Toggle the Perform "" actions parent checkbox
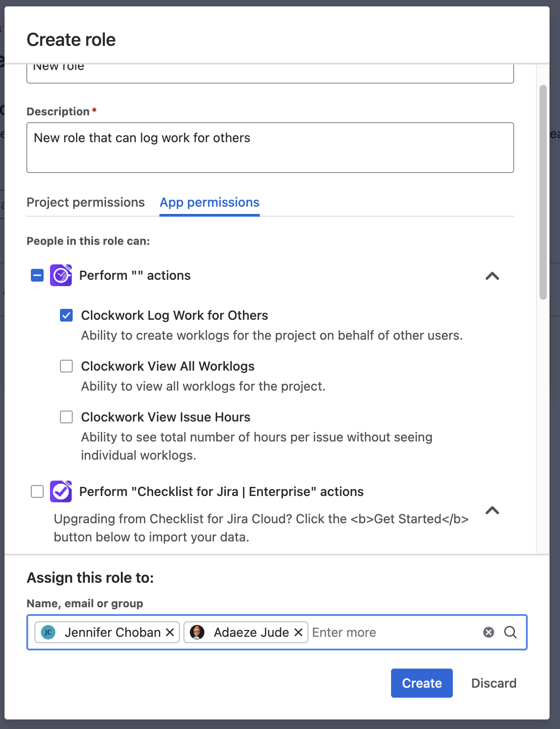Viewport: 560px width, 729px height. (37, 275)
